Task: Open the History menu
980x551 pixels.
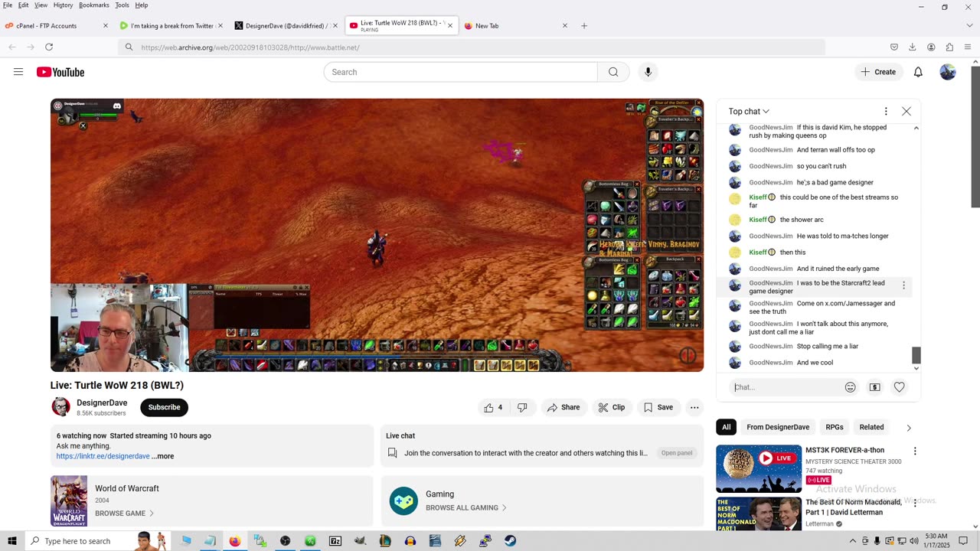Action: point(63,5)
